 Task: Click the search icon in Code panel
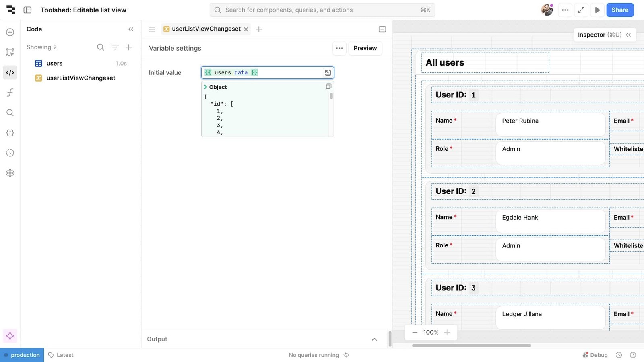(x=101, y=47)
